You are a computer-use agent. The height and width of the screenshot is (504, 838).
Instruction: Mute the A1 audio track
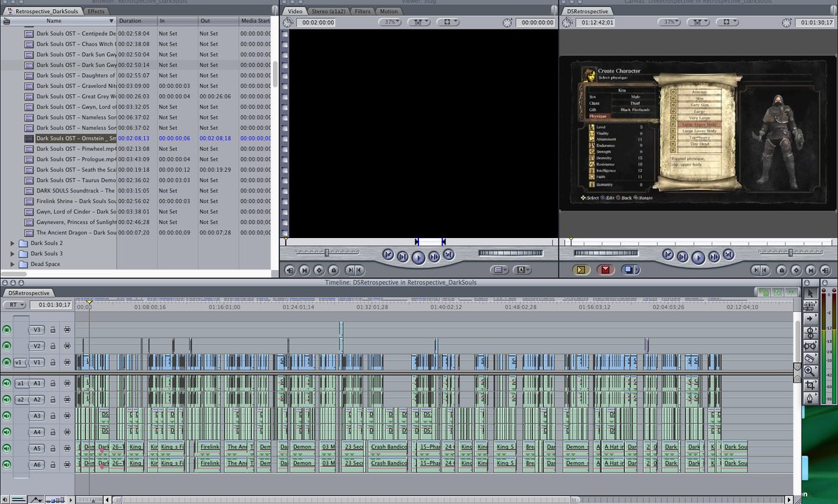7,383
